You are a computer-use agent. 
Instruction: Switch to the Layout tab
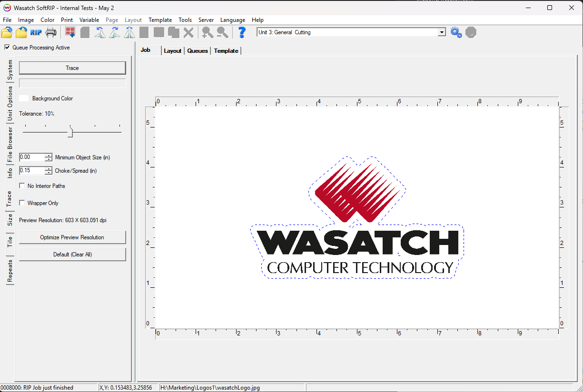pos(173,51)
